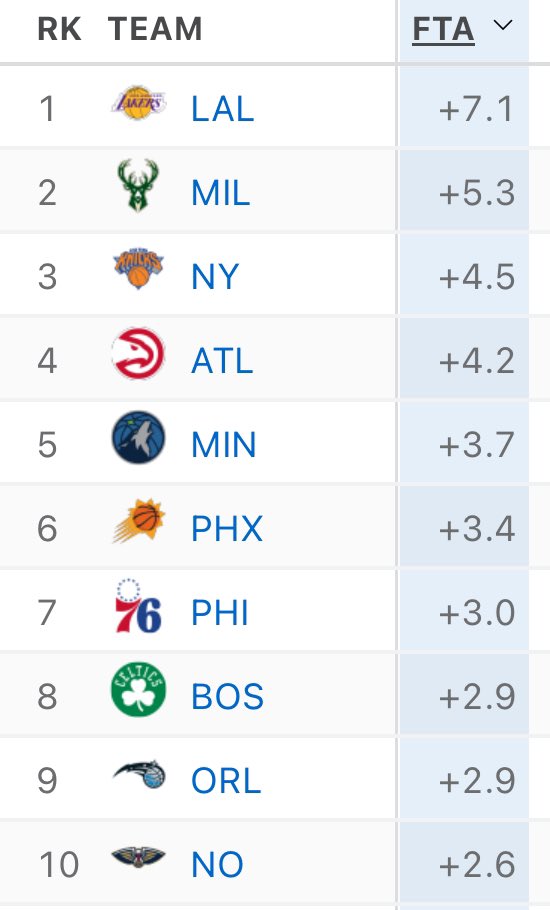
Task: Click the 76ers team logo
Action: click(138, 606)
